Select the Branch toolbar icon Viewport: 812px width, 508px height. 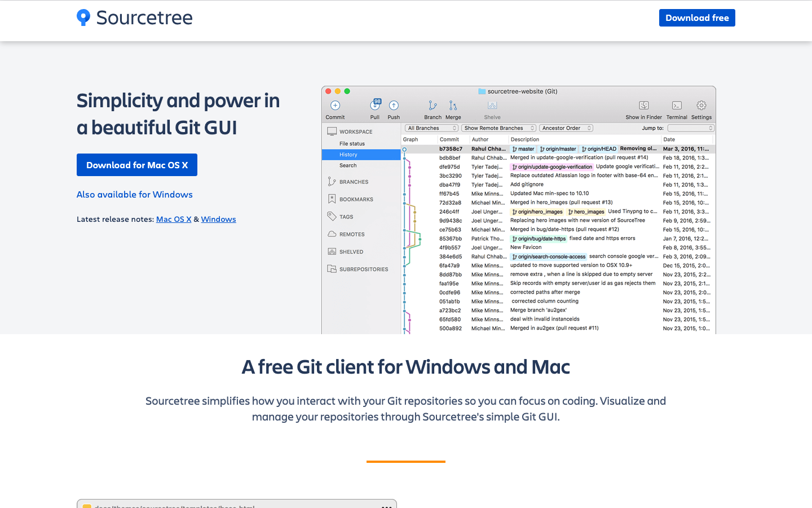pos(433,106)
